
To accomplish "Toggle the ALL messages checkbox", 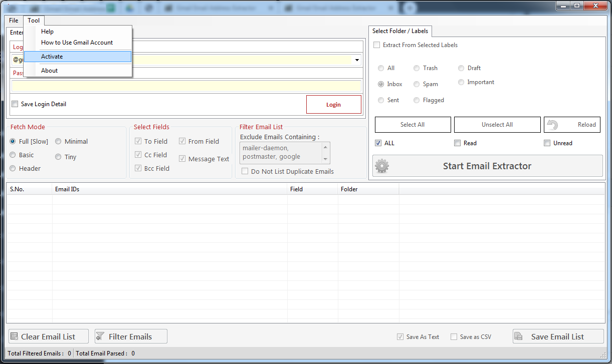I will [378, 143].
